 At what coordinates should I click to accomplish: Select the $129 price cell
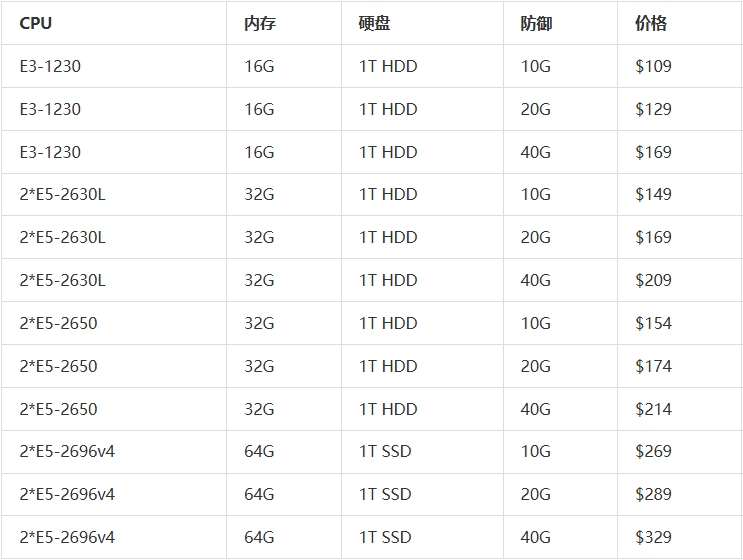tap(653, 109)
